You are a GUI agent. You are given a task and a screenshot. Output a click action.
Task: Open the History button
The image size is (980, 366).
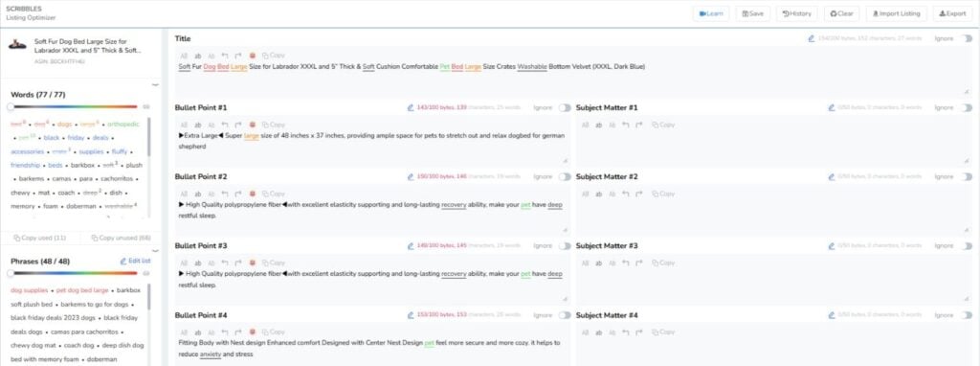797,13
